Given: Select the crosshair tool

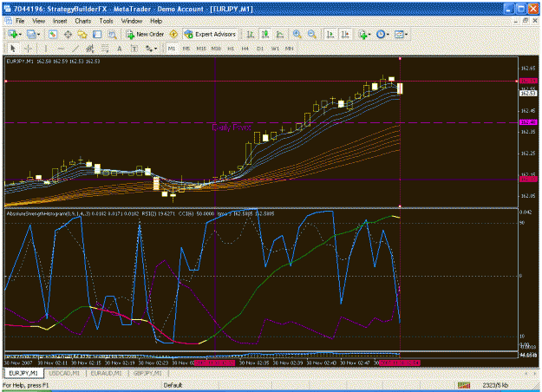Looking at the screenshot, I should tap(29, 49).
